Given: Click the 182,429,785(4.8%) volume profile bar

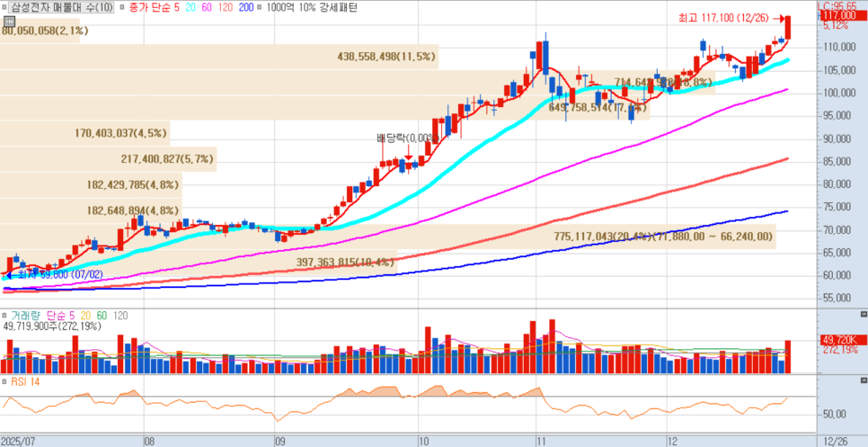Looking at the screenshot, I should coord(91,185).
